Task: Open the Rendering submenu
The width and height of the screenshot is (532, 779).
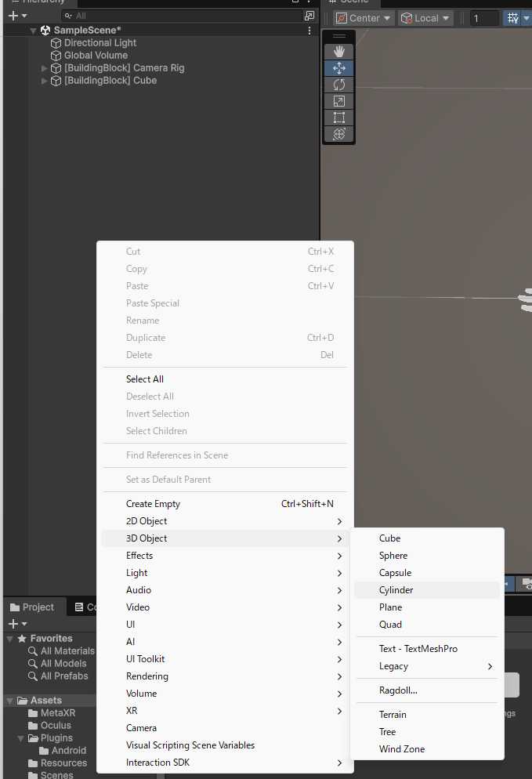Action: [x=225, y=676]
